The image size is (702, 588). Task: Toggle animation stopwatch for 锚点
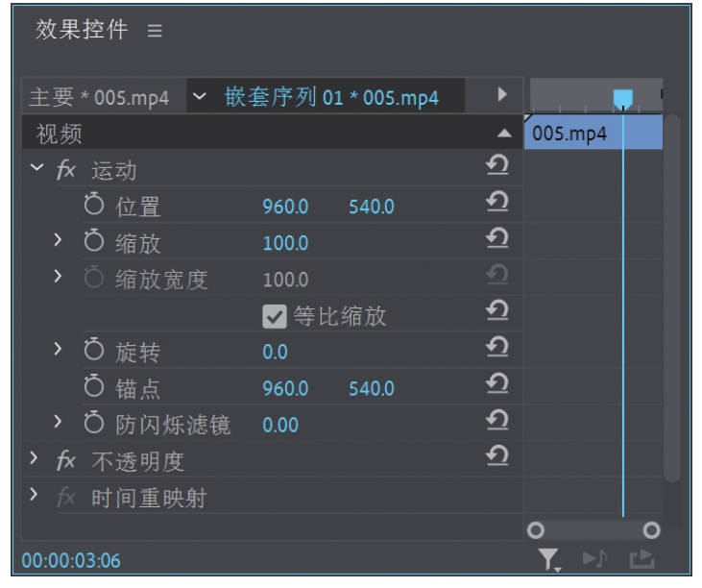(94, 385)
